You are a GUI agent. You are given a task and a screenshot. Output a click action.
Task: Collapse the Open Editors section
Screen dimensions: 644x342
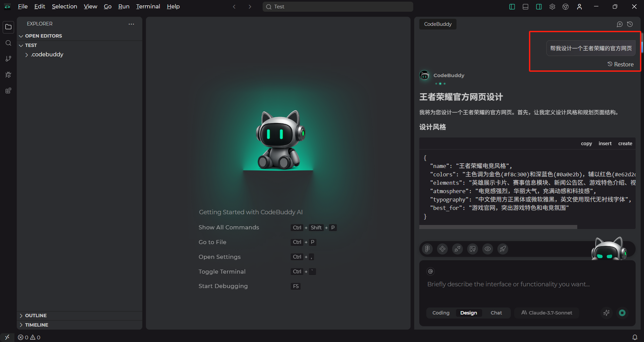click(80, 36)
